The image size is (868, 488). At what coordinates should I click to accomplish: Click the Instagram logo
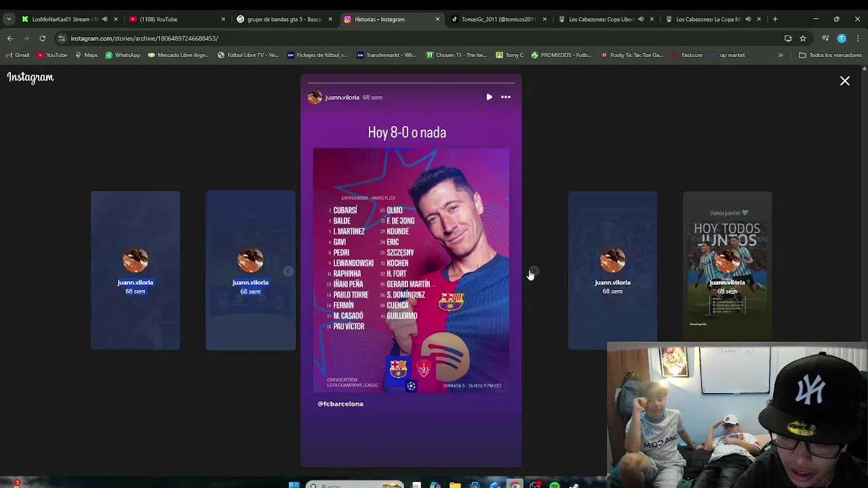coord(31,77)
